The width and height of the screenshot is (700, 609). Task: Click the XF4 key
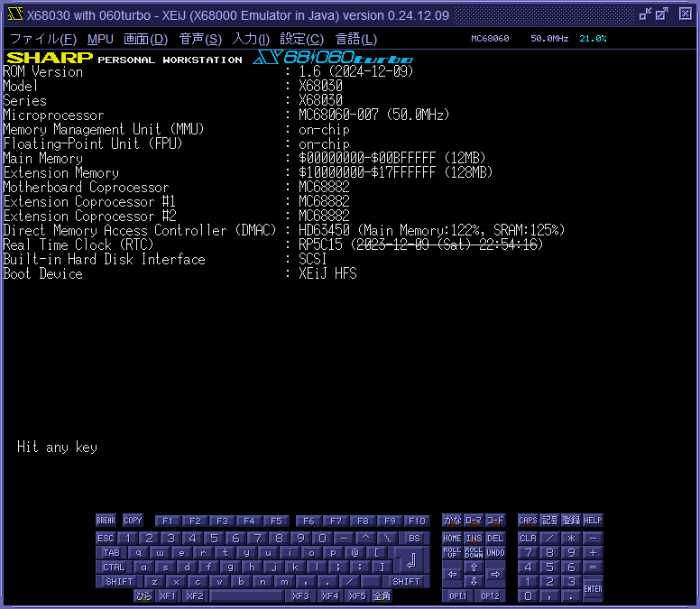click(330, 596)
